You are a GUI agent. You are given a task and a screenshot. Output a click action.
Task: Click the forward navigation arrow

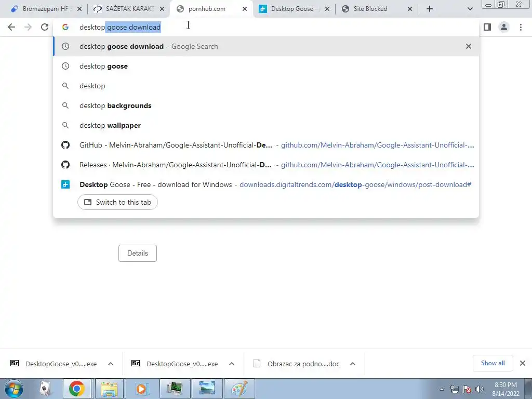click(x=28, y=27)
